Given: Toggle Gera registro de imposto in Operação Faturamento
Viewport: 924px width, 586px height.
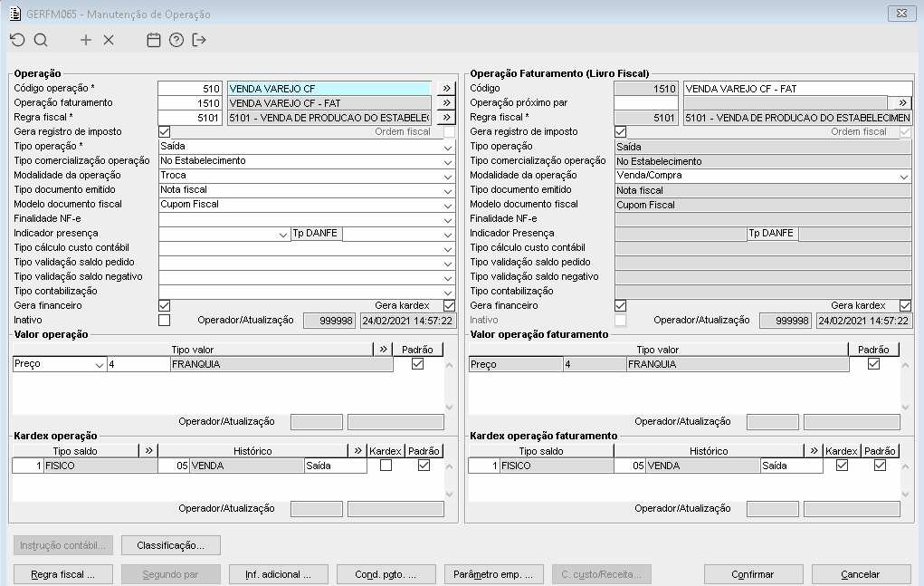Looking at the screenshot, I should pos(621,132).
